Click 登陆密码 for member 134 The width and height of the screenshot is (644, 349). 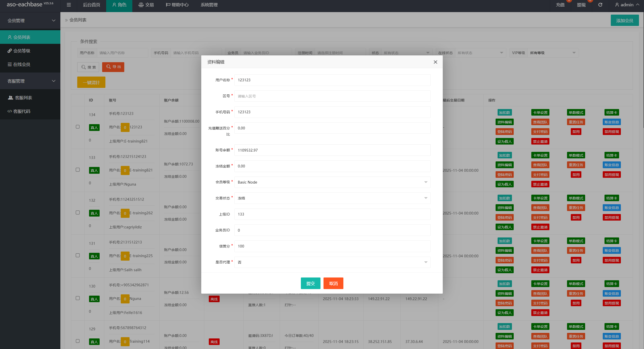(x=504, y=132)
